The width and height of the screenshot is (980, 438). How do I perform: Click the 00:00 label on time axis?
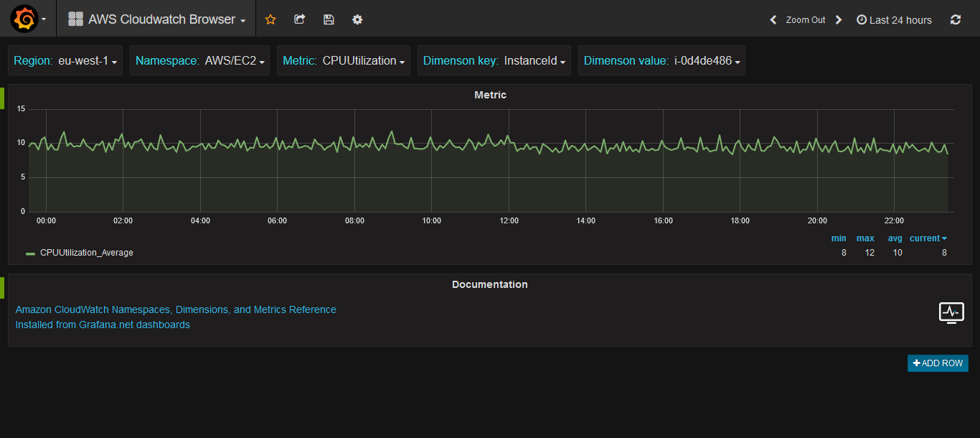click(46, 220)
